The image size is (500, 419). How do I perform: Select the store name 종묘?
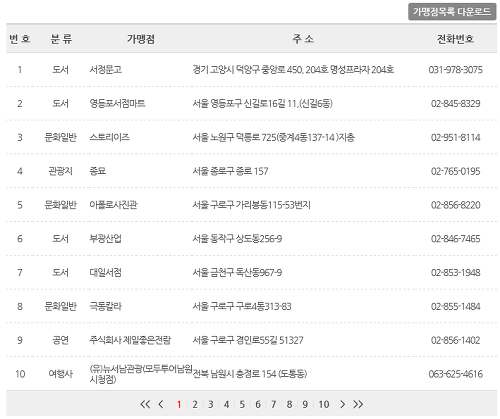(97, 171)
